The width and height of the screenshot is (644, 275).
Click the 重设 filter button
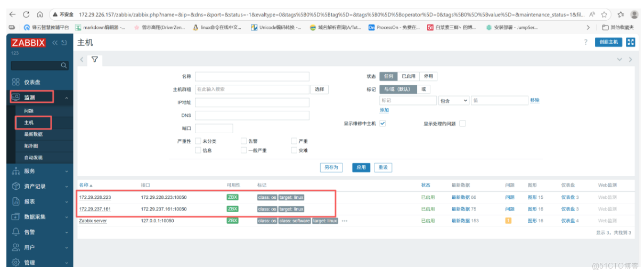coord(382,167)
